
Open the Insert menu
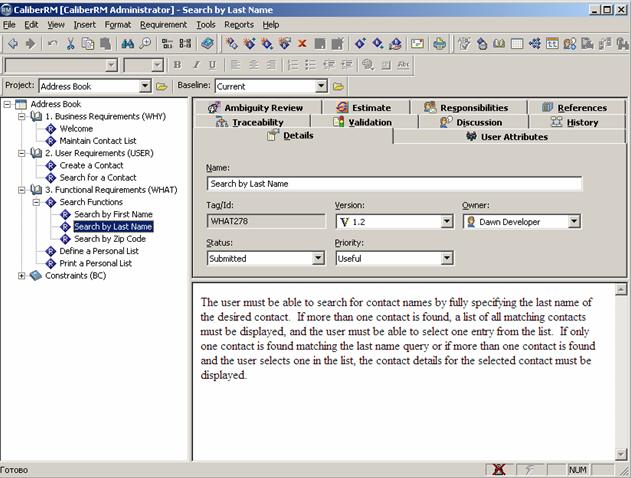[85, 25]
